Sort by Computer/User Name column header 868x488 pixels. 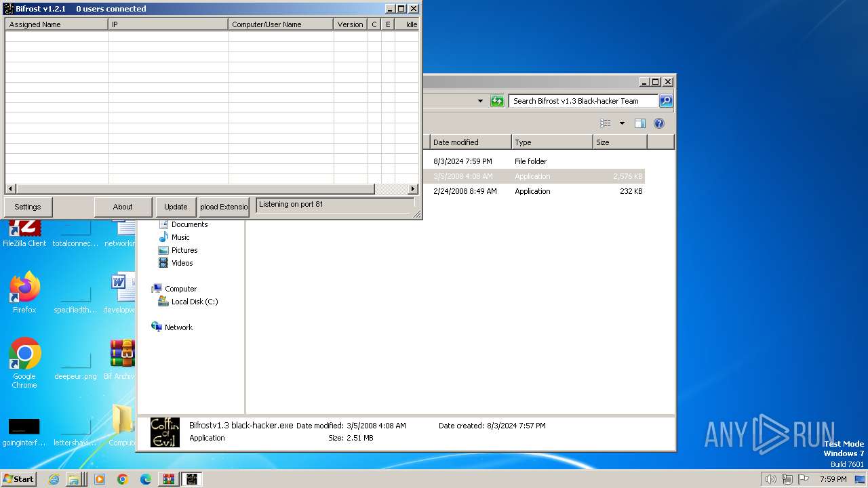pos(281,24)
